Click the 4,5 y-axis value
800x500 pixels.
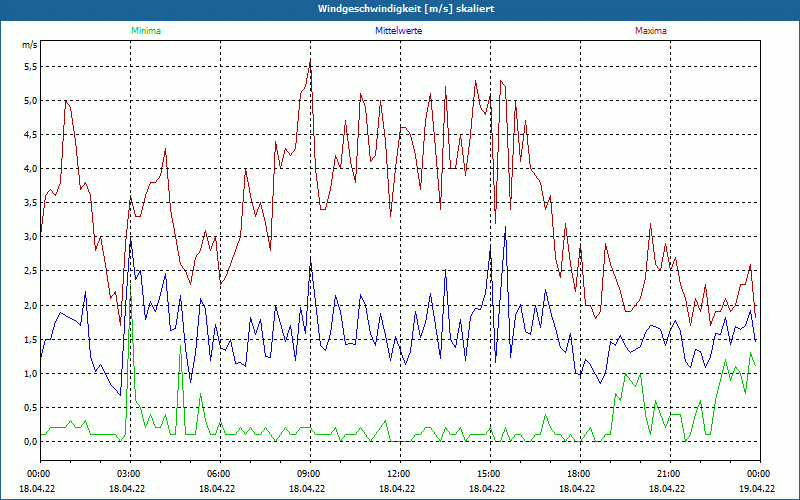pos(31,135)
